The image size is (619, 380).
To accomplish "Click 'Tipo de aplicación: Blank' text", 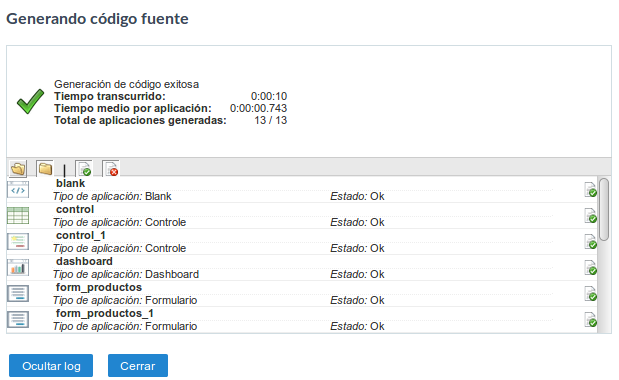I will [x=112, y=197].
